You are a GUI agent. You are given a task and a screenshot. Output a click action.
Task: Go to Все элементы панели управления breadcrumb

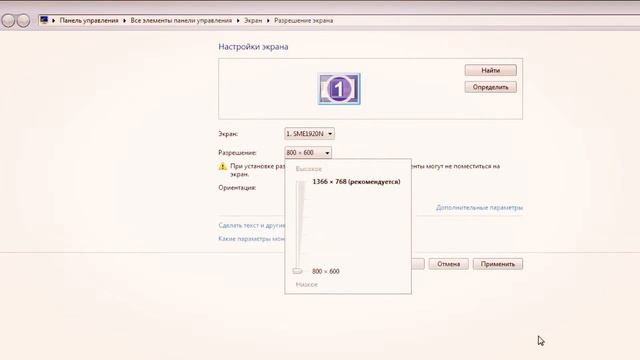click(181, 20)
